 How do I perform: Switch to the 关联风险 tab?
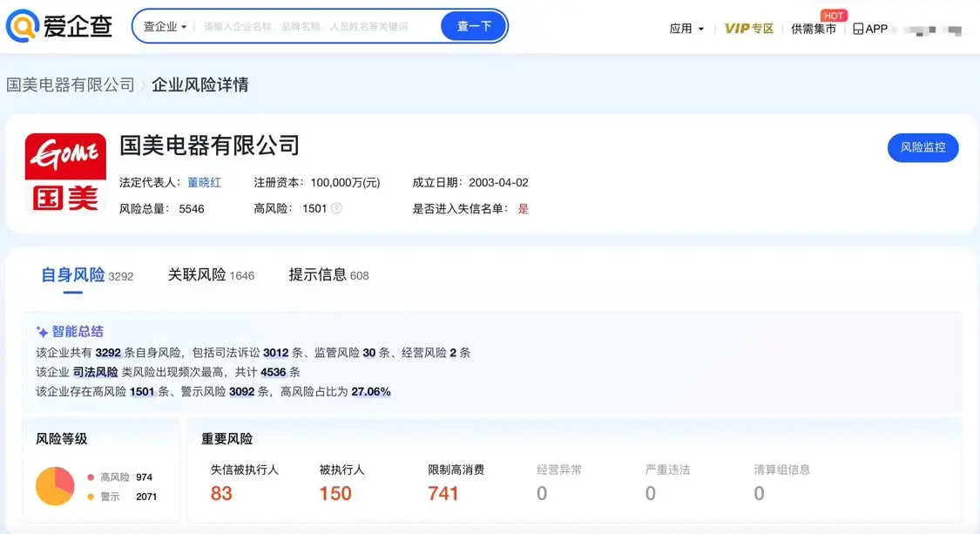tap(211, 275)
